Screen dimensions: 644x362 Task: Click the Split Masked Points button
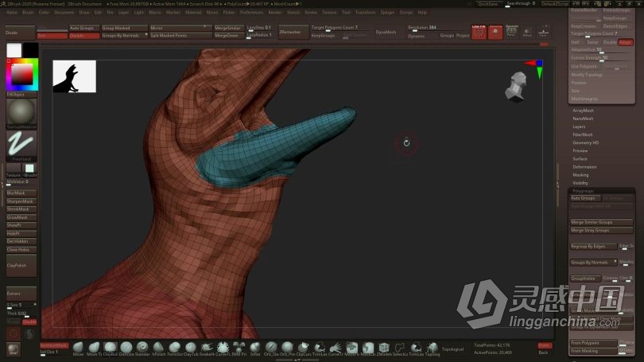pyautogui.click(x=180, y=35)
